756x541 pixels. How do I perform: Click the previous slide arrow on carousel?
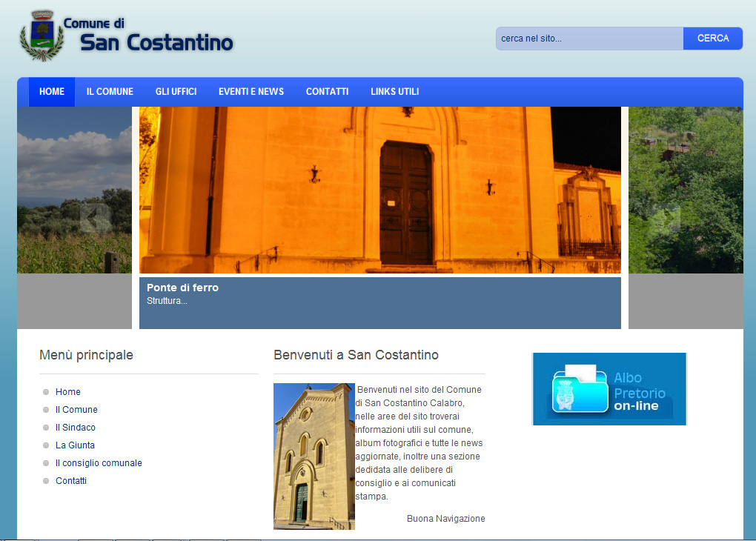[95, 217]
